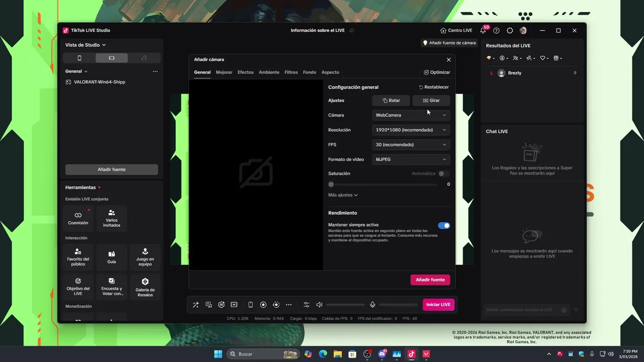Click the gray Añadir fuente button in left panel
The image size is (644, 362).
(112, 169)
